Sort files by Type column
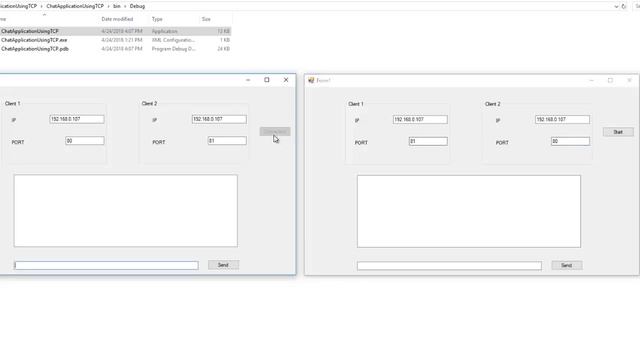640x360 pixels. (x=157, y=19)
